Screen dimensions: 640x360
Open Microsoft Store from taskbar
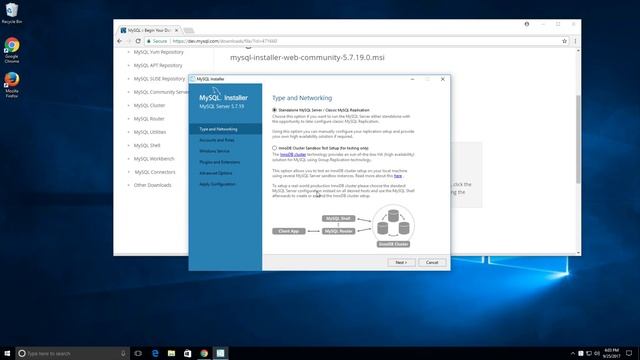187,353
